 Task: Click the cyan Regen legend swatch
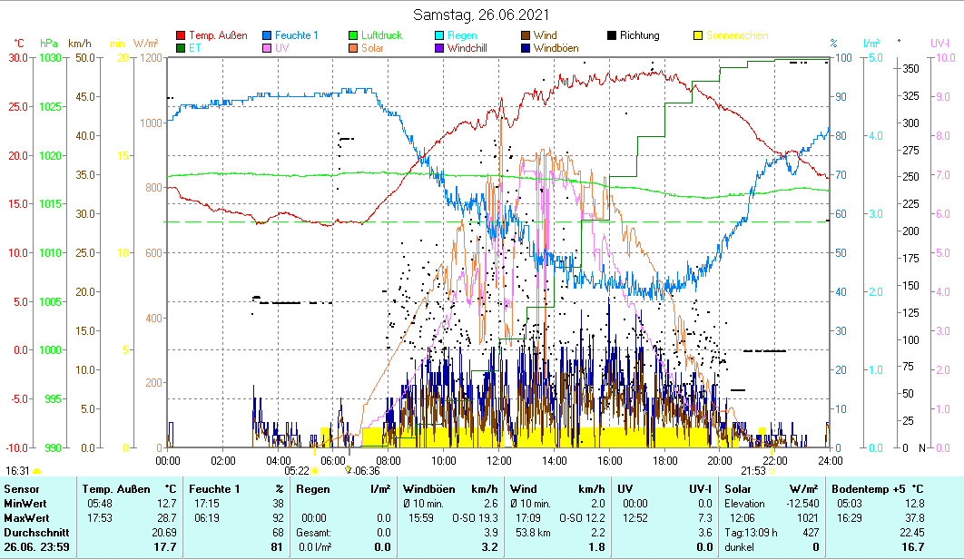tap(439, 36)
